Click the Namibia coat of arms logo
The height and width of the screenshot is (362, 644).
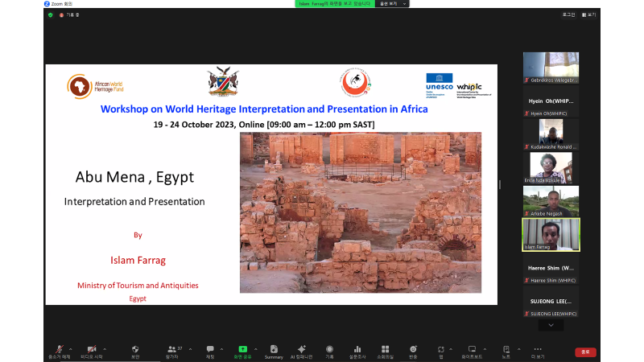point(223,81)
